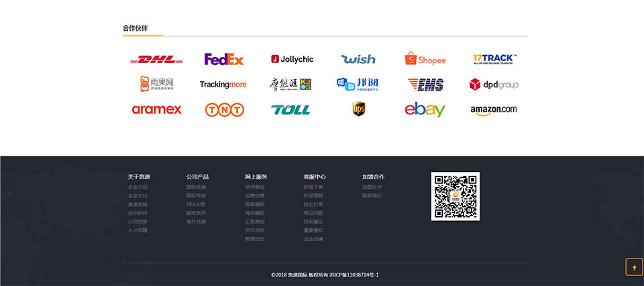Visit 企业店铺 customer service link
Screen dimensions: 644x286
click(x=313, y=239)
